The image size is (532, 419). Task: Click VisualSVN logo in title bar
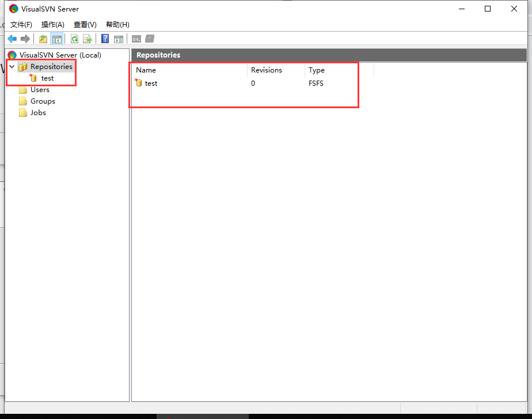point(14,9)
